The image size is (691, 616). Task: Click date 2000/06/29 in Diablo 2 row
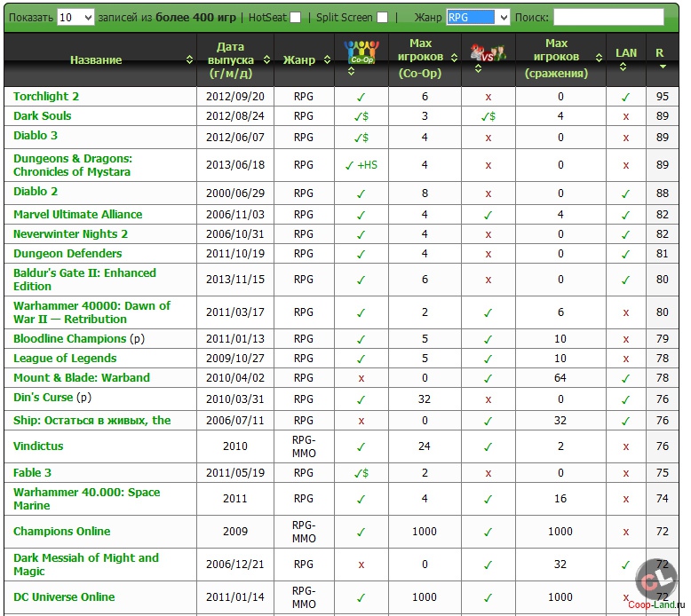click(x=235, y=193)
